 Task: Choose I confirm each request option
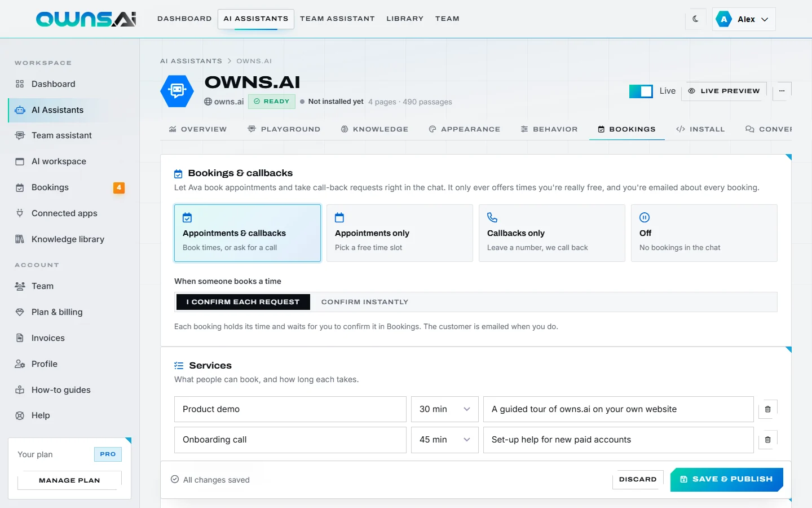click(243, 302)
